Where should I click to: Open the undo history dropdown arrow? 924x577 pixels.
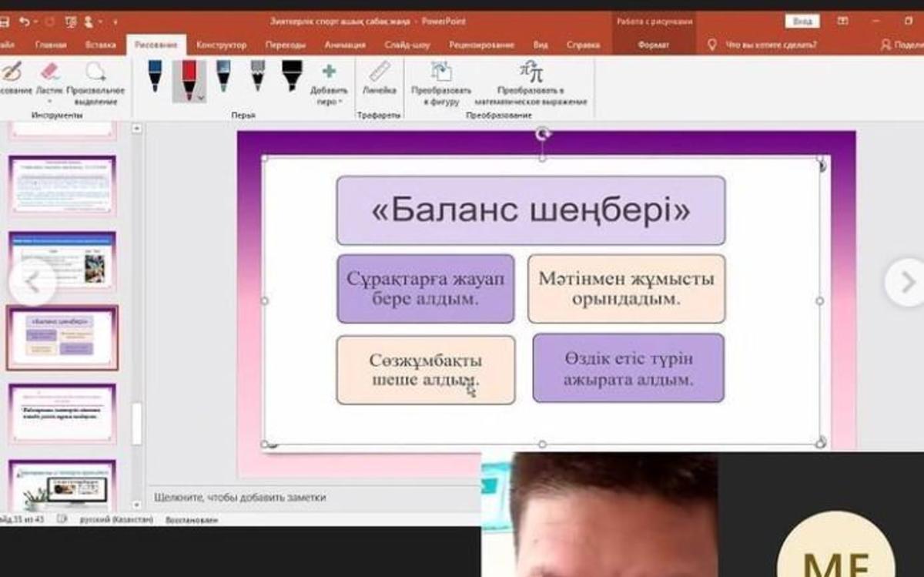click(38, 22)
